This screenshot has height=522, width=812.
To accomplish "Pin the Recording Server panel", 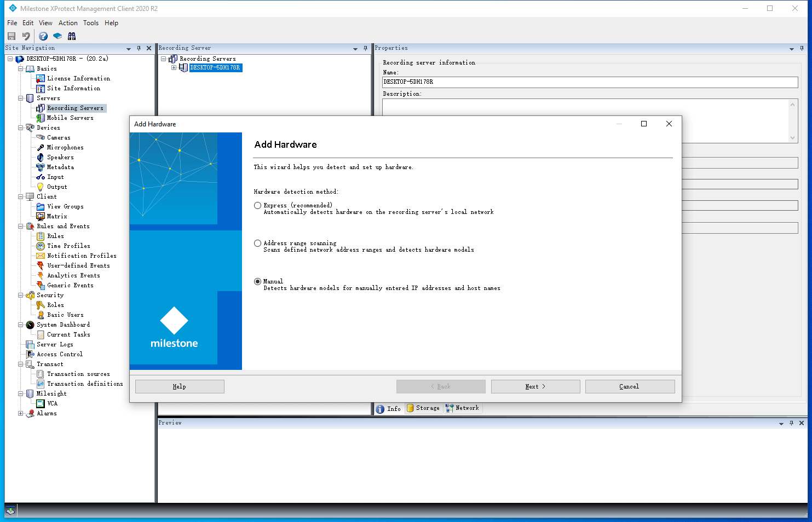I will click(x=365, y=48).
